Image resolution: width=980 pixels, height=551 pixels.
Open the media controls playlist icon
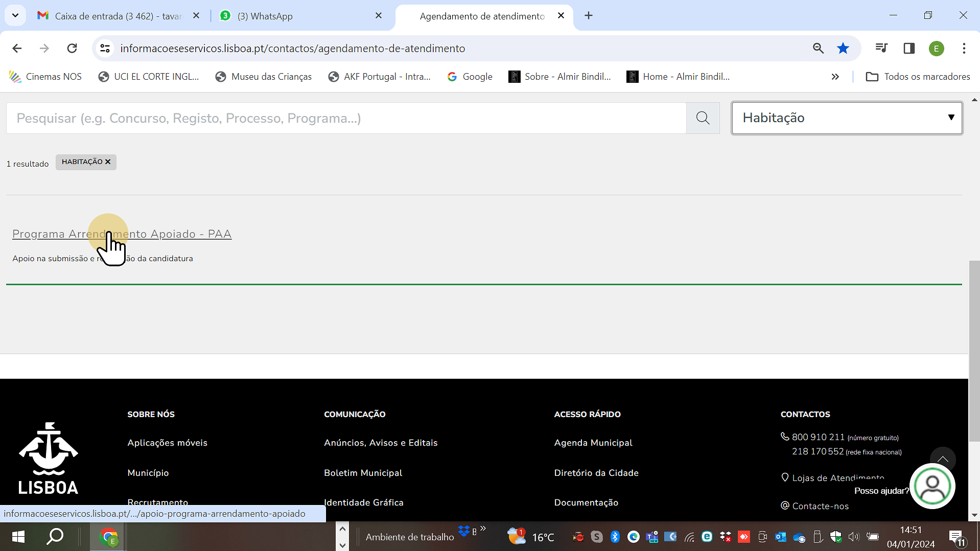pyautogui.click(x=881, y=48)
